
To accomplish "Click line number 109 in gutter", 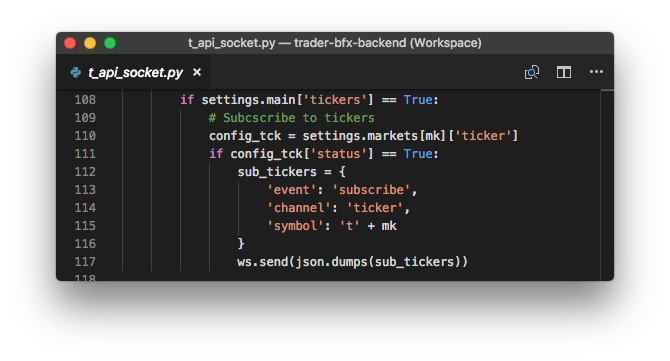I will (85, 117).
